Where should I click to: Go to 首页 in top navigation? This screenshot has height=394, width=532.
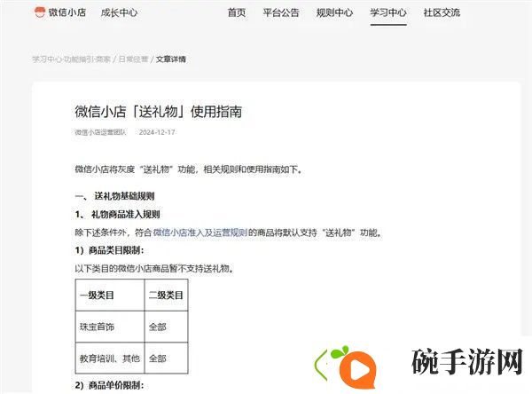tap(237, 13)
